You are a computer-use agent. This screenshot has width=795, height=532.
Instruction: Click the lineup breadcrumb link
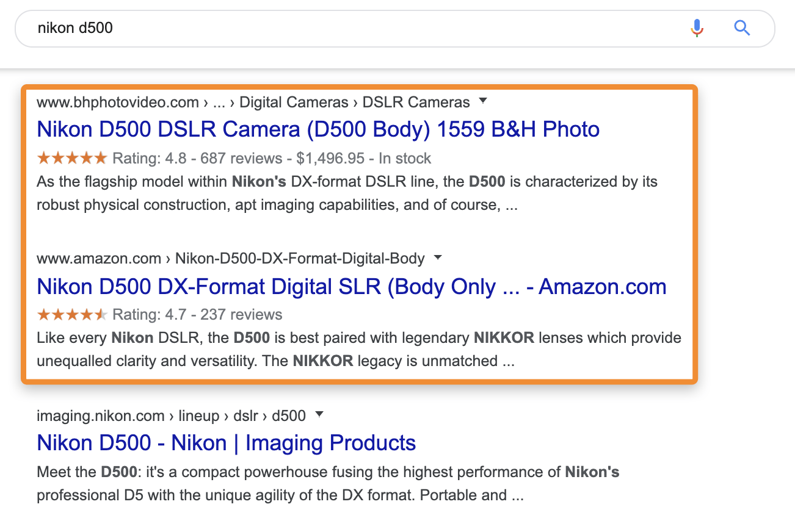click(x=200, y=415)
